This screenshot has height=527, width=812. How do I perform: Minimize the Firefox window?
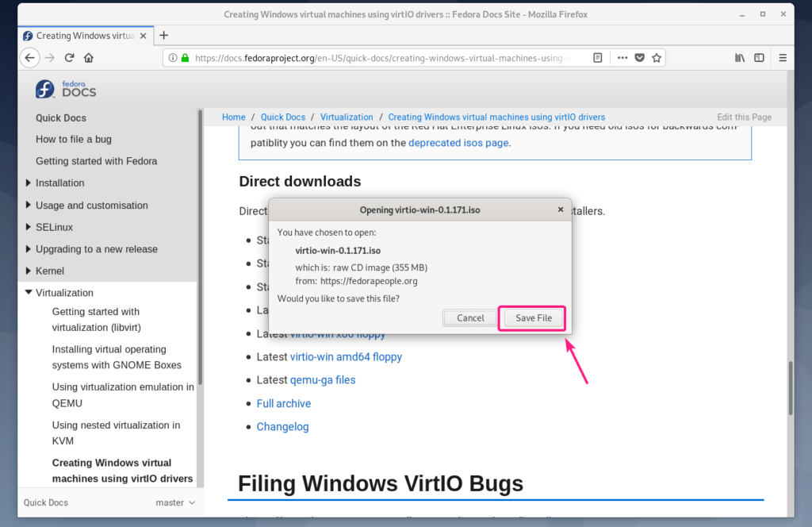(x=742, y=14)
